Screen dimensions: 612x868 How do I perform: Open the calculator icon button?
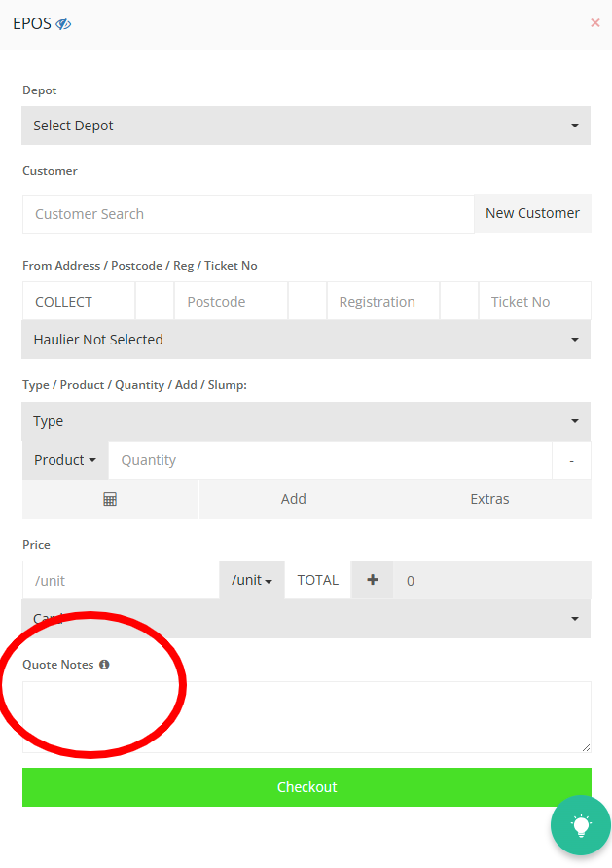110,499
